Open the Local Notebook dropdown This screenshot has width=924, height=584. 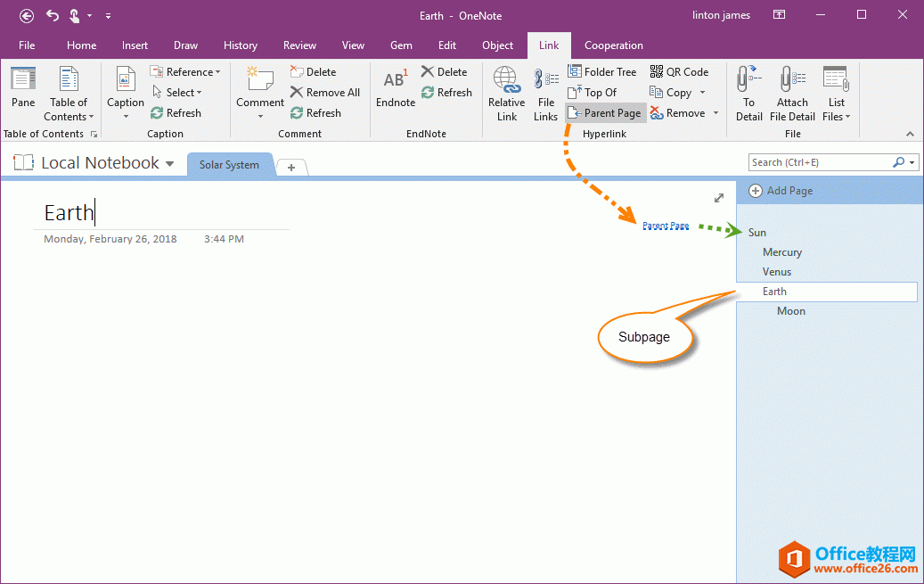coord(169,162)
